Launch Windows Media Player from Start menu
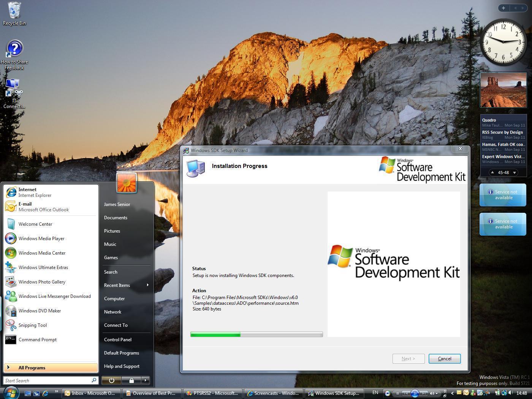 point(51,239)
